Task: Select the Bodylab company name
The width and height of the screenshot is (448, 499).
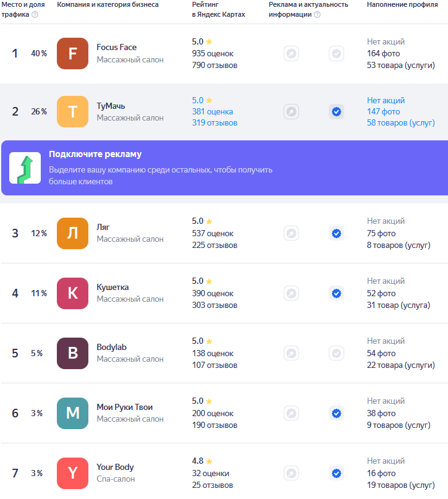Action: (111, 348)
